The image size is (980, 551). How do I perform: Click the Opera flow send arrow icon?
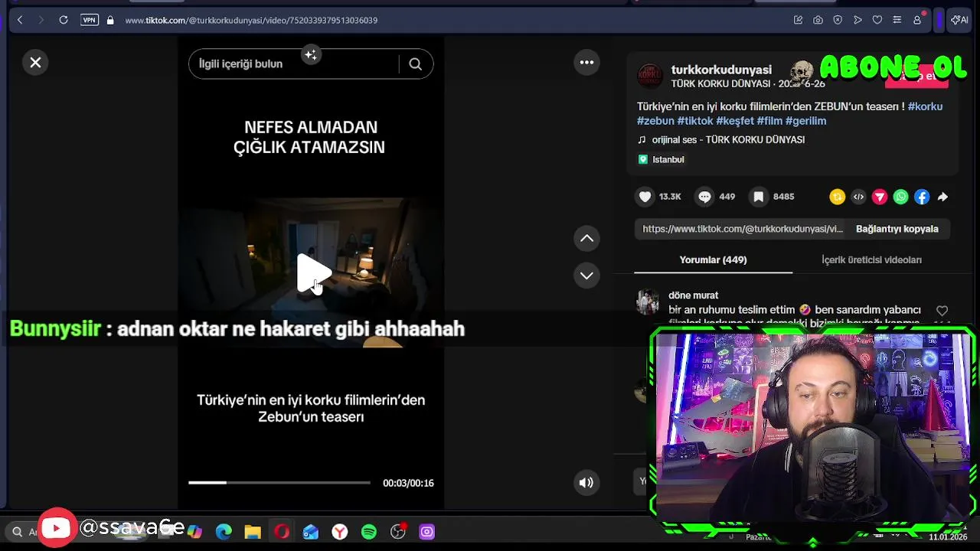coord(857,20)
